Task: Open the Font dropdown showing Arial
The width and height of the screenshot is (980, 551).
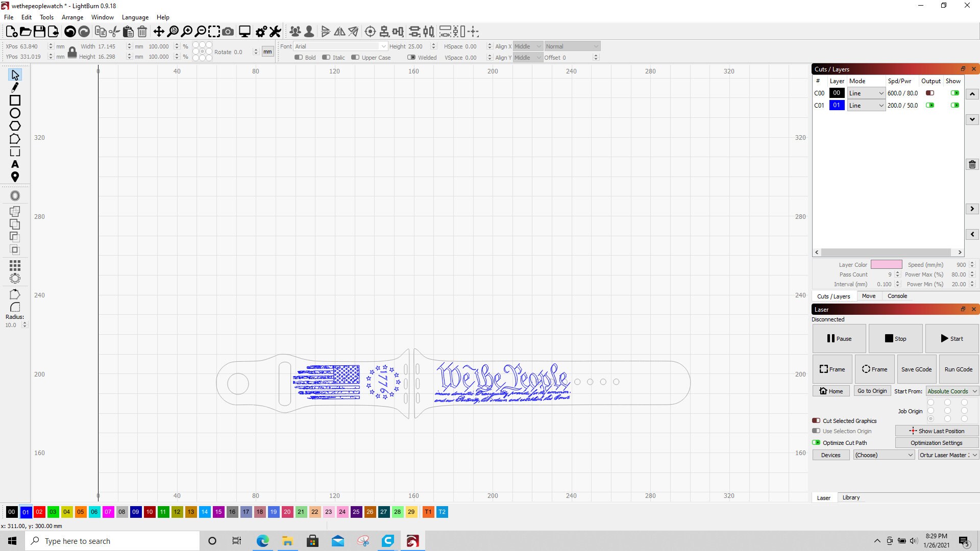Action: pyautogui.click(x=340, y=46)
